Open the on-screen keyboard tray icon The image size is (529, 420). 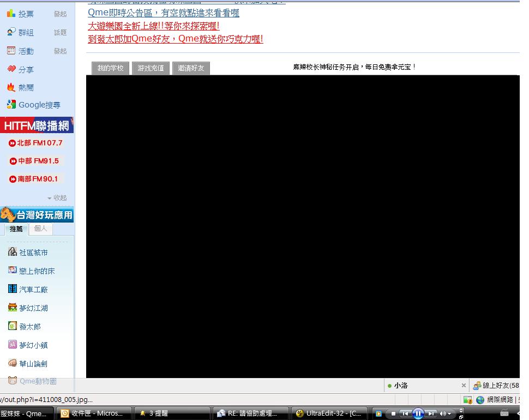(504, 413)
